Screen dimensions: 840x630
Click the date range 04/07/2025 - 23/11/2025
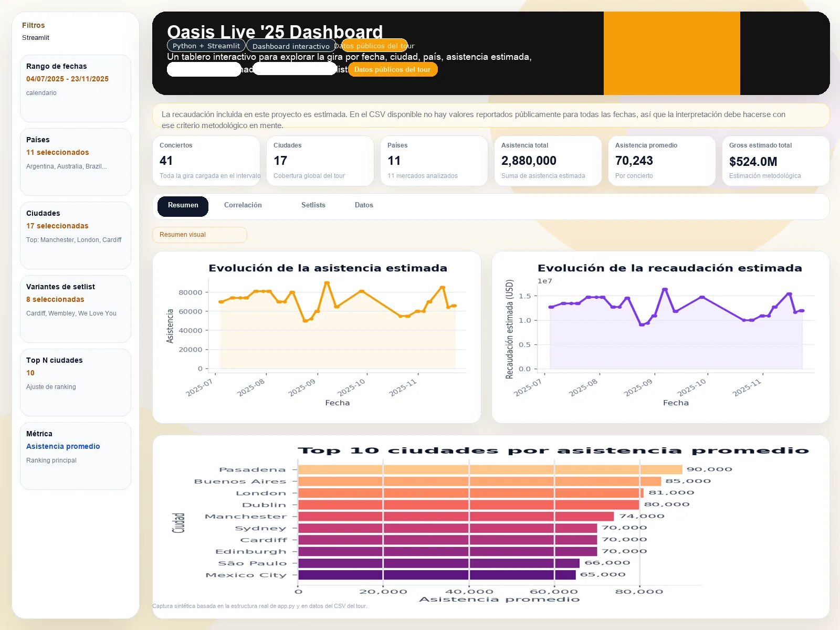[x=67, y=79]
